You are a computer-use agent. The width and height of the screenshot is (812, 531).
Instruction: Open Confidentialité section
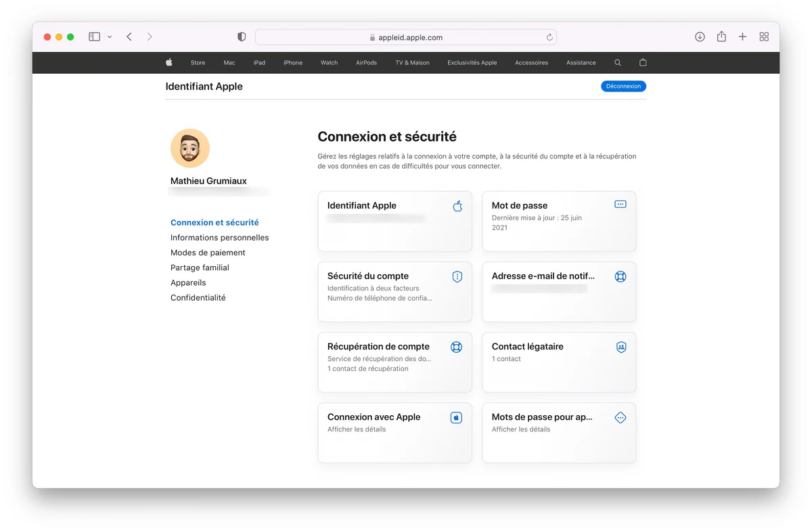point(198,297)
